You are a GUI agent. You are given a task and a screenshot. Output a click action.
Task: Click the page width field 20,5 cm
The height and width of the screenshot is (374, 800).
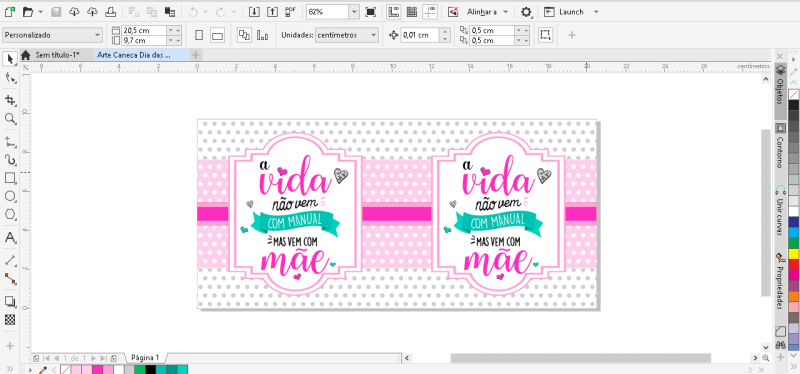point(144,30)
